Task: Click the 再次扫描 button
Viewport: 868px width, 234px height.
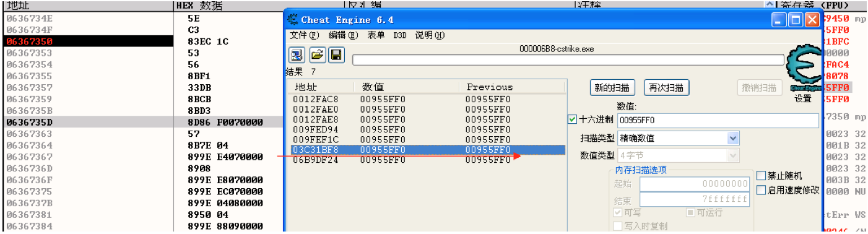Action: [666, 87]
